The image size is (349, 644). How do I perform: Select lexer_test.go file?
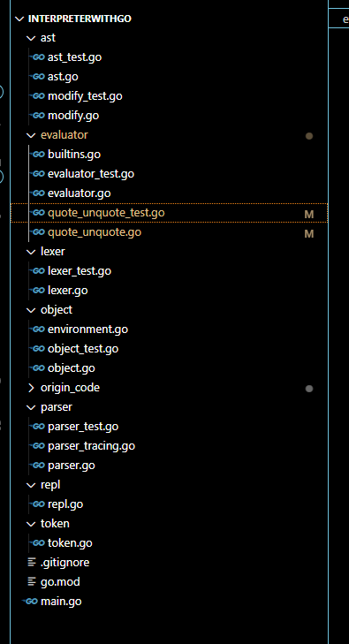(x=169, y=271)
